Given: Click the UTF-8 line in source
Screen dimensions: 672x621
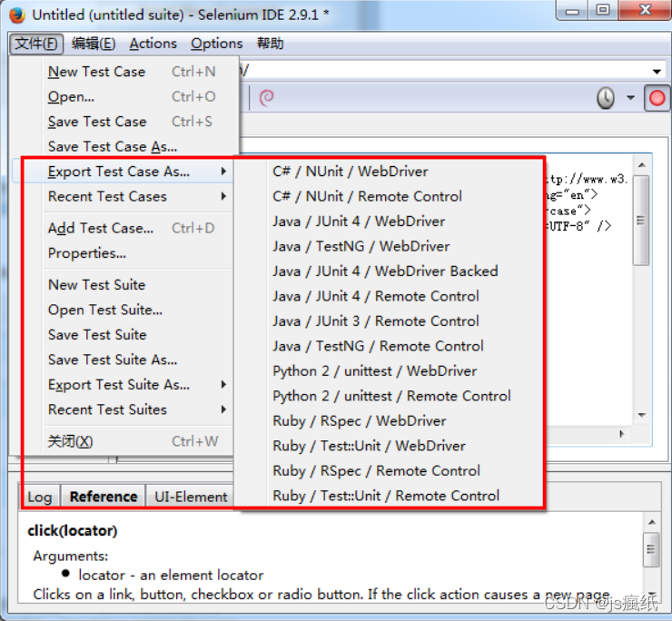Looking at the screenshot, I should tap(578, 226).
